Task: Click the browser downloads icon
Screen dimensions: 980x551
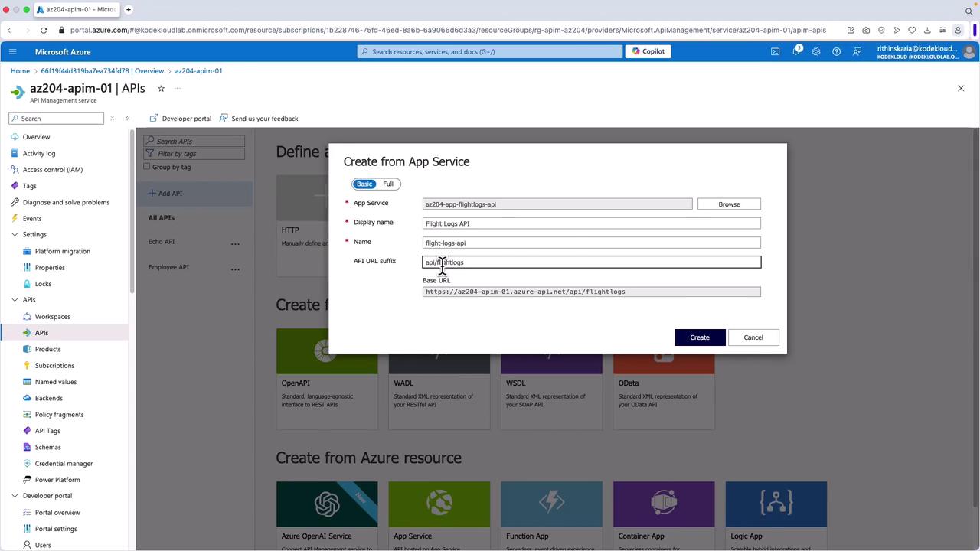Action: click(927, 30)
